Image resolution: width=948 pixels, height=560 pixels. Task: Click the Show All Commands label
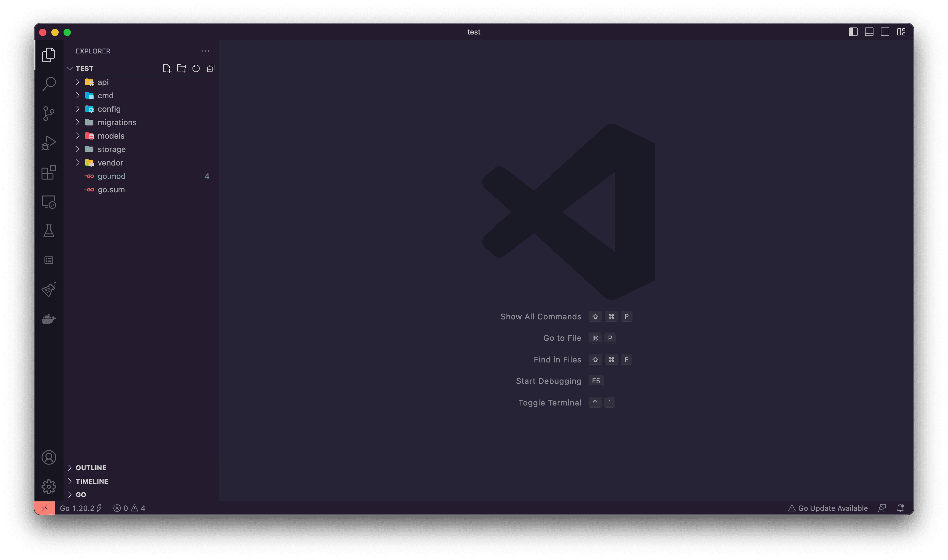540,317
